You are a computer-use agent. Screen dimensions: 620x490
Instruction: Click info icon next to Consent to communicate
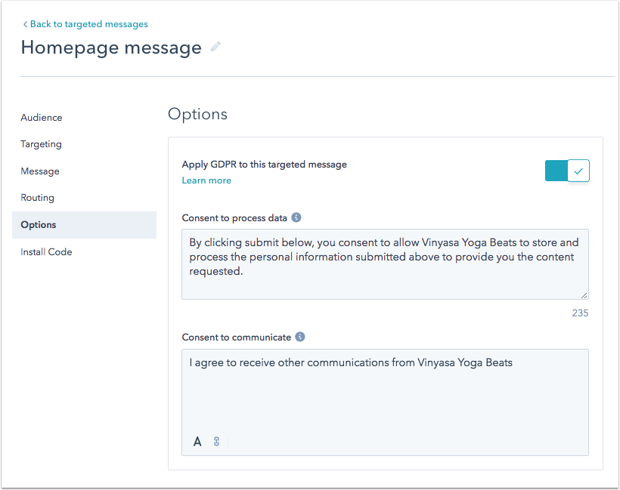[300, 337]
